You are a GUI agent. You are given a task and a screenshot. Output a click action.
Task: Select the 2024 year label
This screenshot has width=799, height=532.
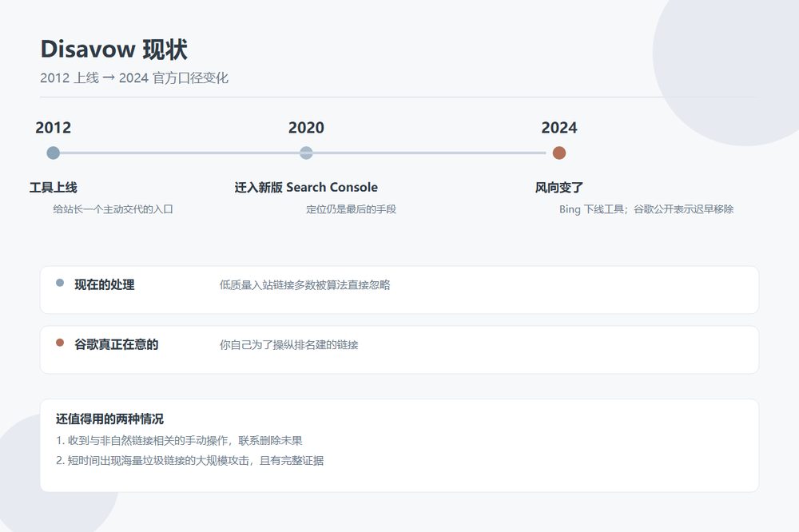[x=559, y=127]
